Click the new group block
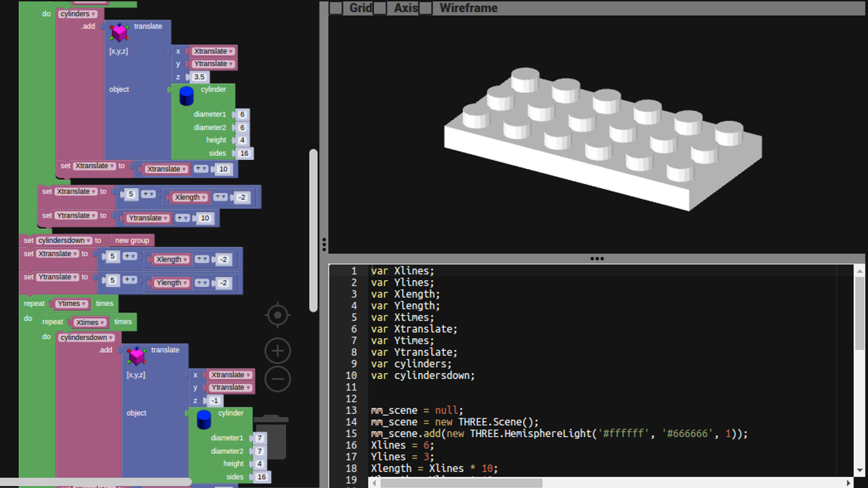 tap(131, 241)
